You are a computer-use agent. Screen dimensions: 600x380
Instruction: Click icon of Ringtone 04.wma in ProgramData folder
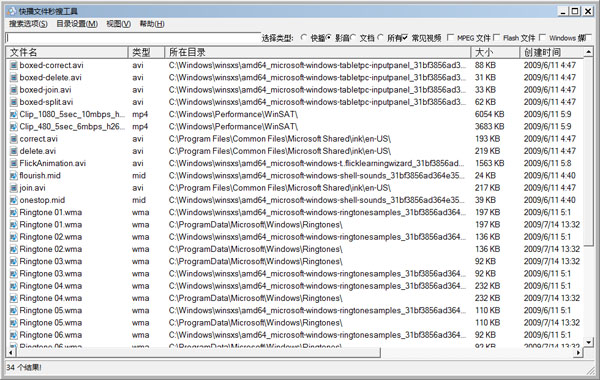(x=14, y=298)
